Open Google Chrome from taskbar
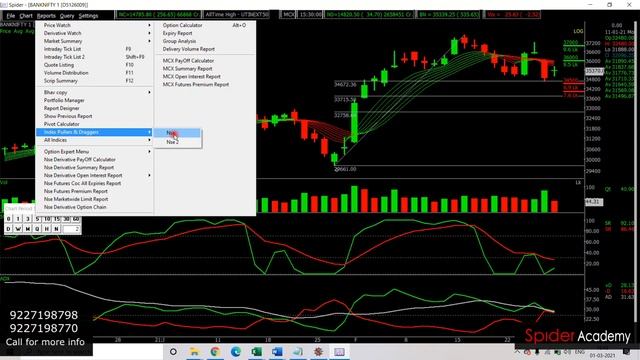The height and width of the screenshot is (360, 640). click(x=215, y=351)
